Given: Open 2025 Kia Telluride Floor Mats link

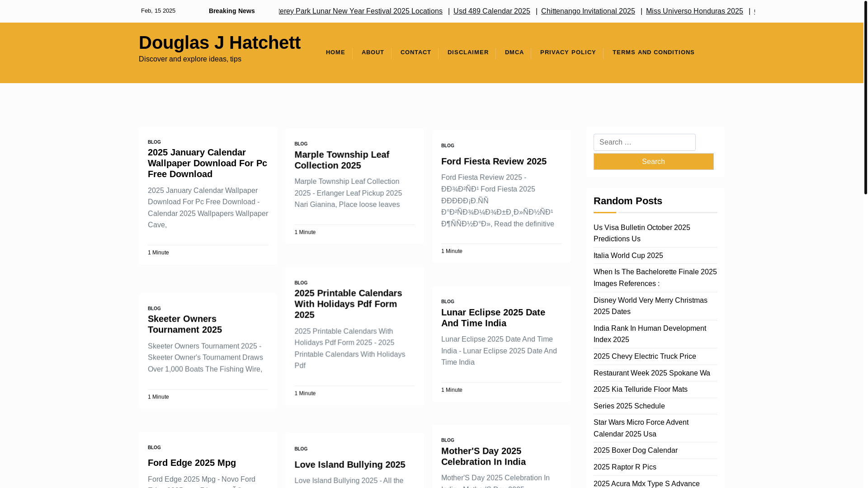Looking at the screenshot, I should click(x=640, y=389).
